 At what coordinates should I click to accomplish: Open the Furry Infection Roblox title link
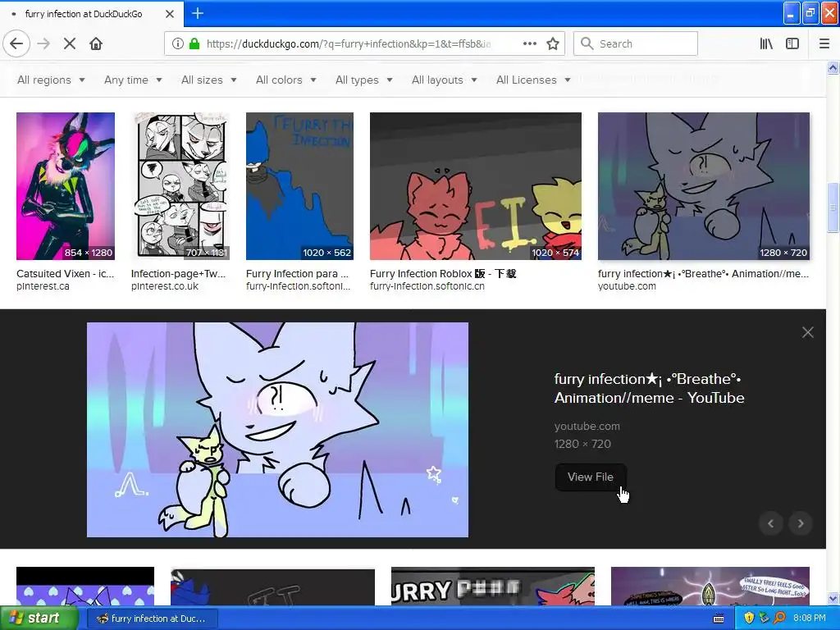point(442,274)
